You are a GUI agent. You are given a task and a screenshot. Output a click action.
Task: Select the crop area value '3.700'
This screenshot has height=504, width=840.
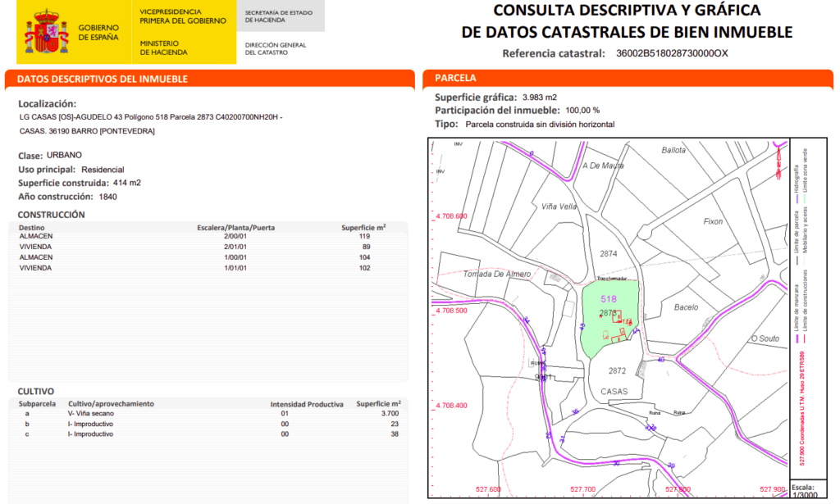(390, 414)
